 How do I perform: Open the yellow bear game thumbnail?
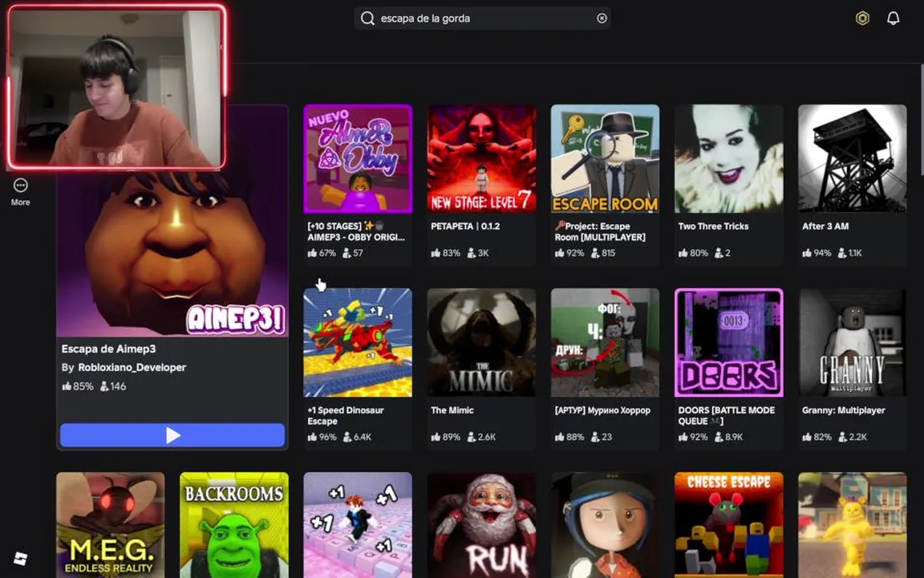click(x=852, y=525)
